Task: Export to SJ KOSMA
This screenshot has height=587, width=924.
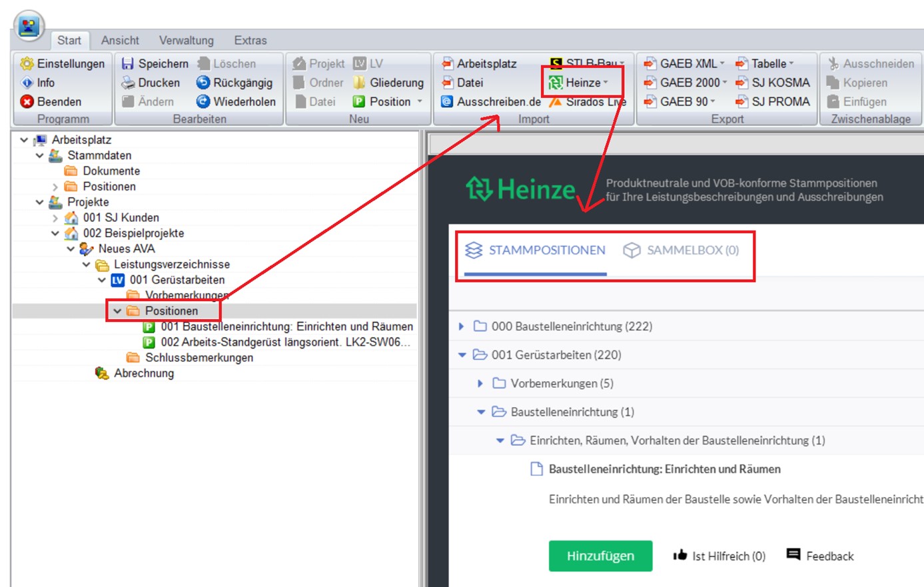Action: 773,83
